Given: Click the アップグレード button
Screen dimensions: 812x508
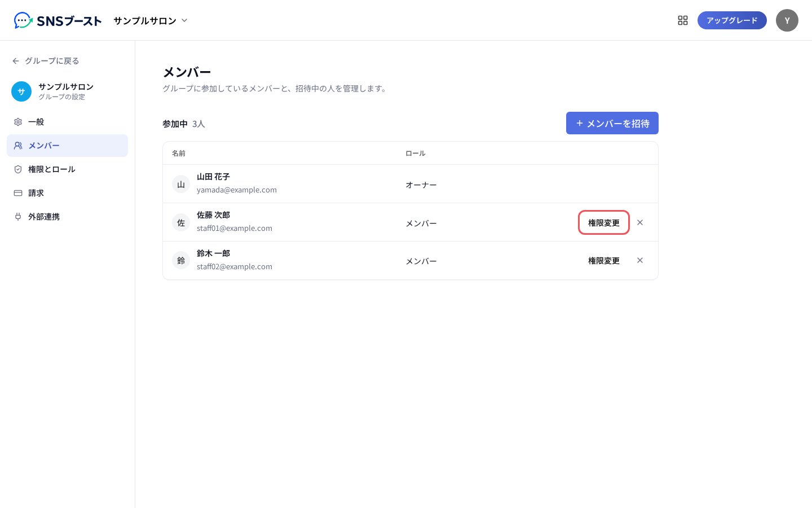Looking at the screenshot, I should click(732, 20).
